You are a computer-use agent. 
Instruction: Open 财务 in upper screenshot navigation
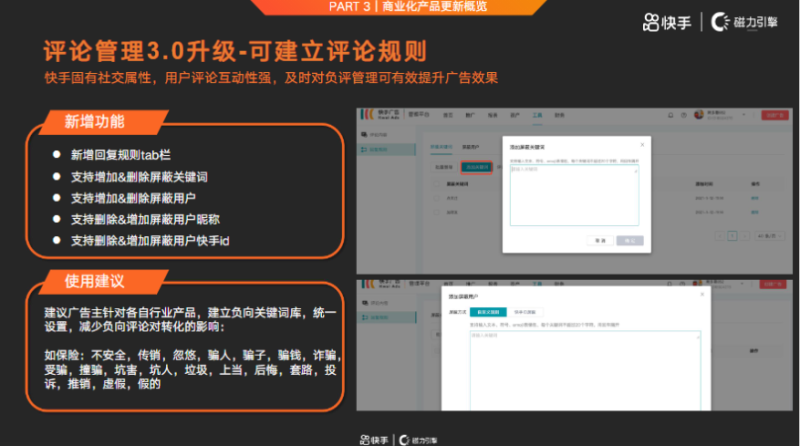click(559, 115)
